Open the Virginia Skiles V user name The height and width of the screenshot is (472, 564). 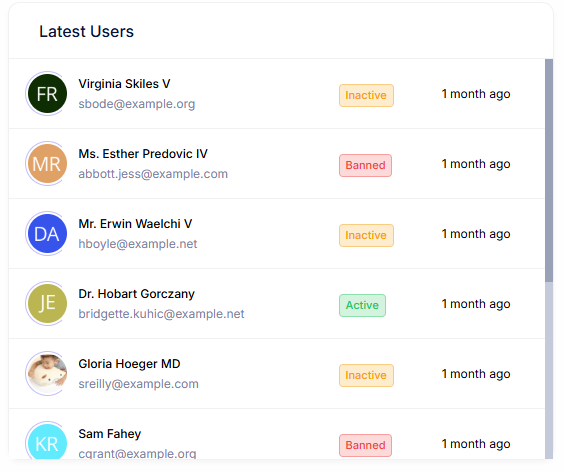pyautogui.click(x=124, y=84)
